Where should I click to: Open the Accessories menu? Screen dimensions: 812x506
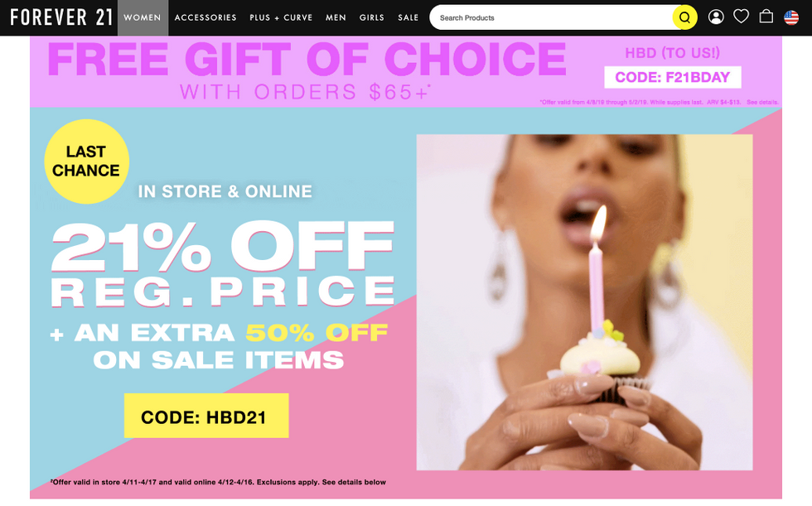205,17
